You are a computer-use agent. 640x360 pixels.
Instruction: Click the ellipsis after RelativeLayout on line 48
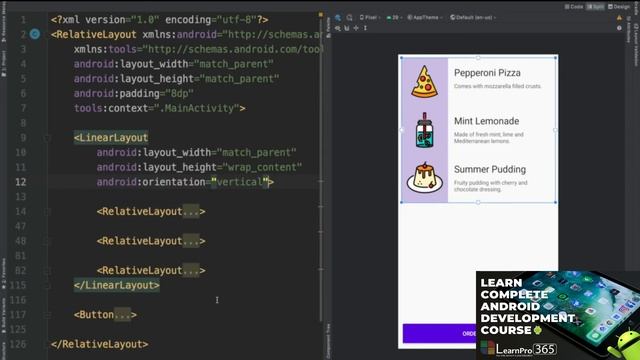tap(191, 241)
